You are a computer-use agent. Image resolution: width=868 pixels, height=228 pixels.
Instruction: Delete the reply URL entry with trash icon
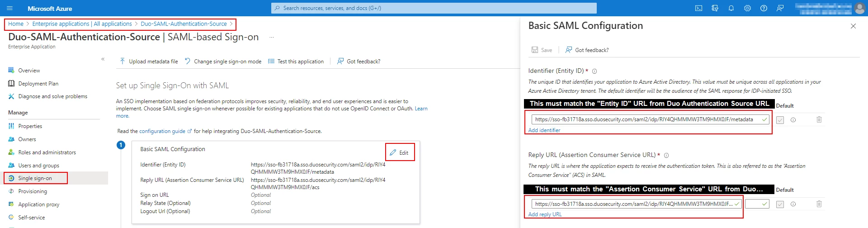point(819,204)
